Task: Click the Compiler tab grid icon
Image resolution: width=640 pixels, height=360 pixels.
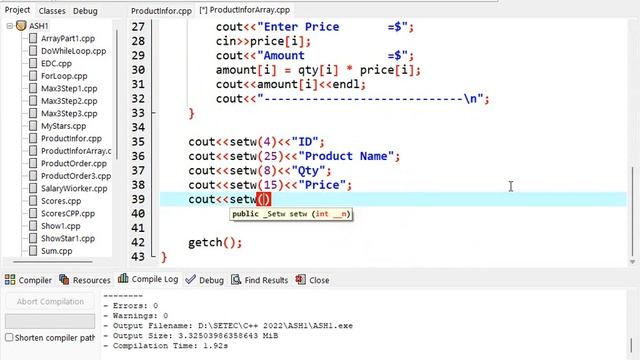Action: [10, 280]
